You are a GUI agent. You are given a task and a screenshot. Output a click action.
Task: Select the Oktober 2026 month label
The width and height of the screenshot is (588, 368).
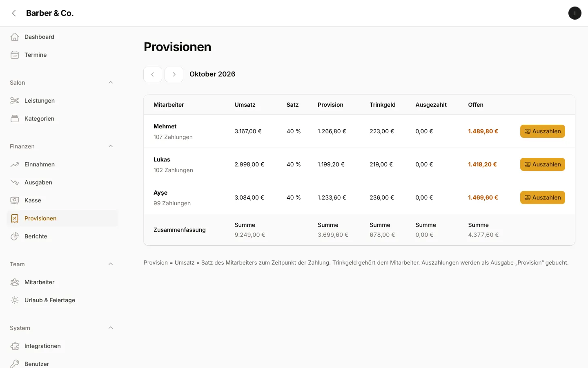[x=212, y=74]
